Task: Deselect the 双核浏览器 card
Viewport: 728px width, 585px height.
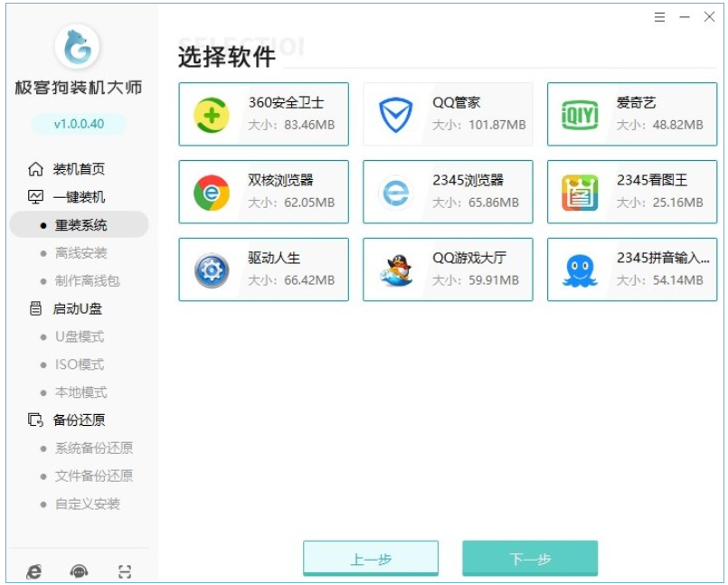Action: pos(264,192)
